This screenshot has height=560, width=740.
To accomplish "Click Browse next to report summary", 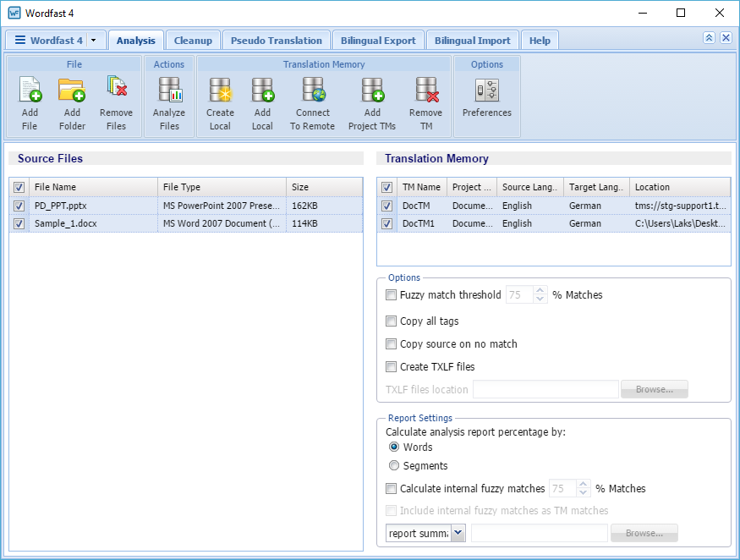I will [644, 533].
